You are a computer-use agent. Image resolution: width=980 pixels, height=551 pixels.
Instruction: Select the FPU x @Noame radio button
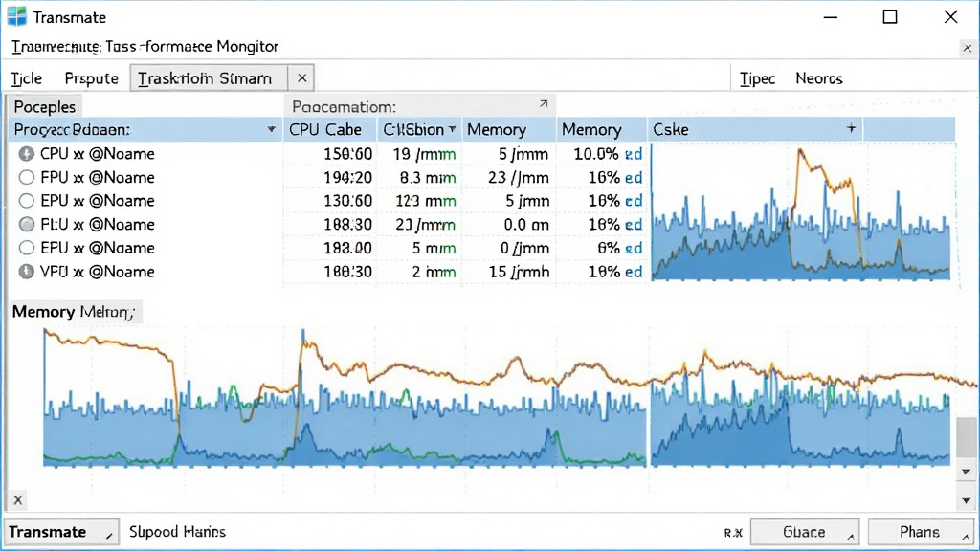(x=26, y=177)
